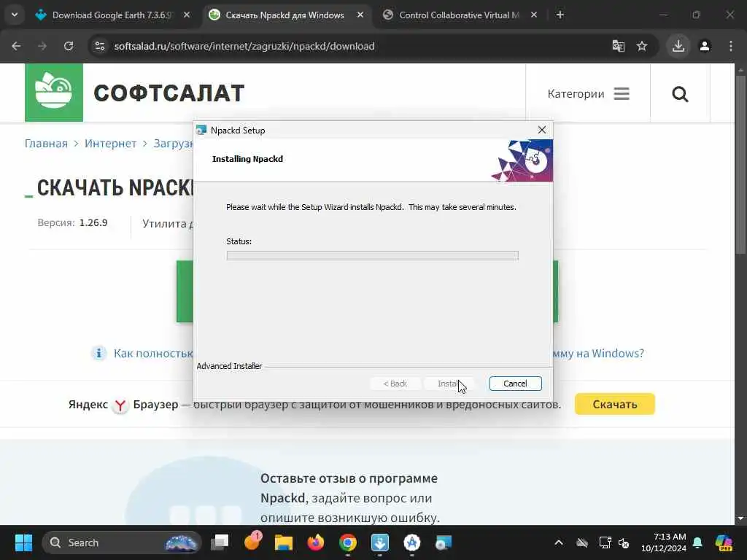Image resolution: width=747 pixels, height=560 pixels.
Task: Open the Chrome profile menu
Action: pyautogui.click(x=705, y=46)
